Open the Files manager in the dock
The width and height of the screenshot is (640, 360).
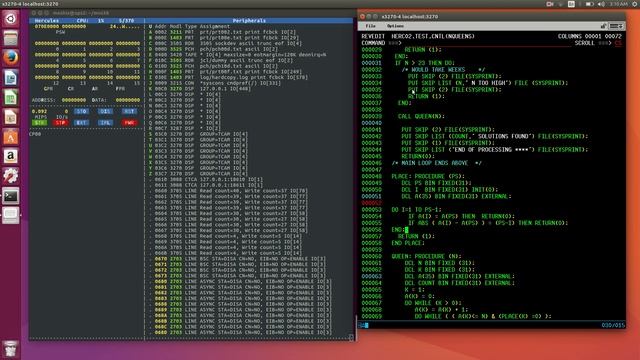pos(11,38)
